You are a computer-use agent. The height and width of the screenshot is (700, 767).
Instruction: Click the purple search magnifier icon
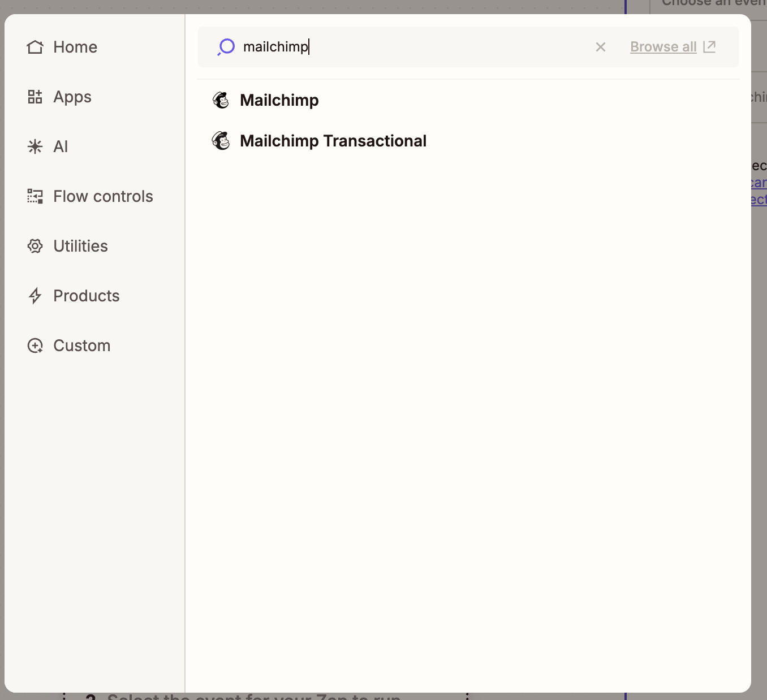(x=226, y=47)
